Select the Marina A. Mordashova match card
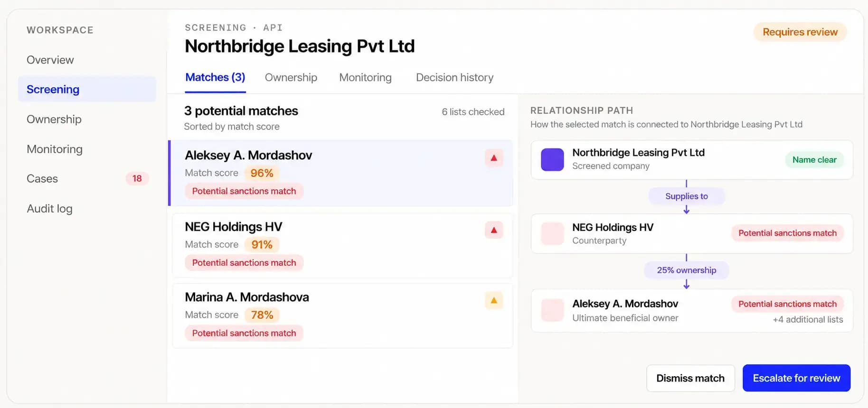 coord(342,315)
